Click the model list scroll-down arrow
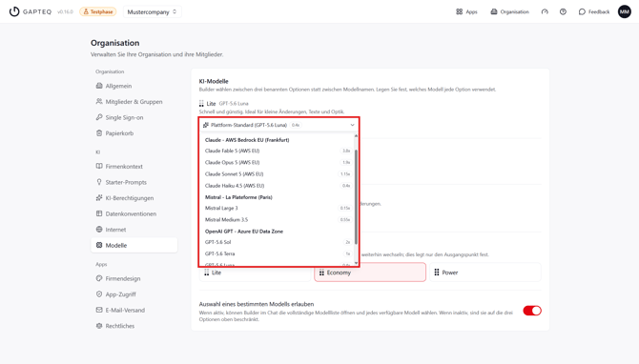 point(356,263)
